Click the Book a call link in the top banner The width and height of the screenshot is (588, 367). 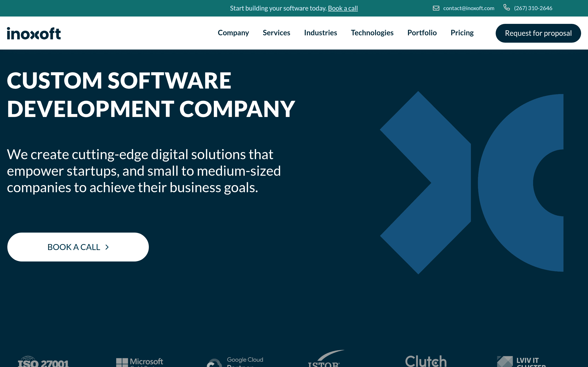(343, 8)
